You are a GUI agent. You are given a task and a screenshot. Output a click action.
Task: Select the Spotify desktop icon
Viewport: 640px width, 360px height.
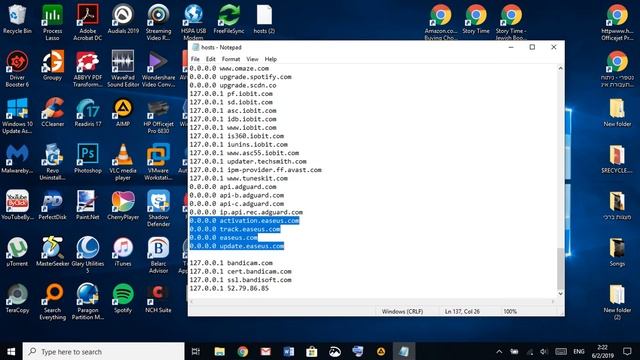point(123,298)
